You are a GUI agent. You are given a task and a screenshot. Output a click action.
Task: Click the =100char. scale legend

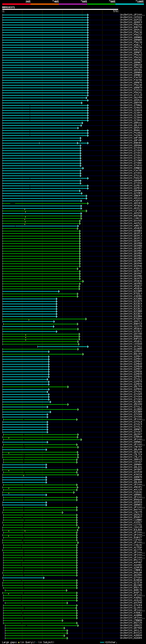pyautogui.click(x=108, y=642)
